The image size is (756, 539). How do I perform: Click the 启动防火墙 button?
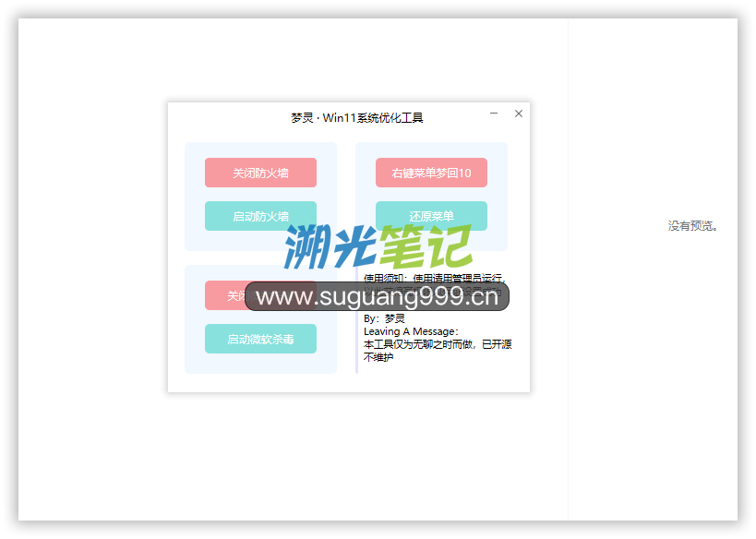260,216
